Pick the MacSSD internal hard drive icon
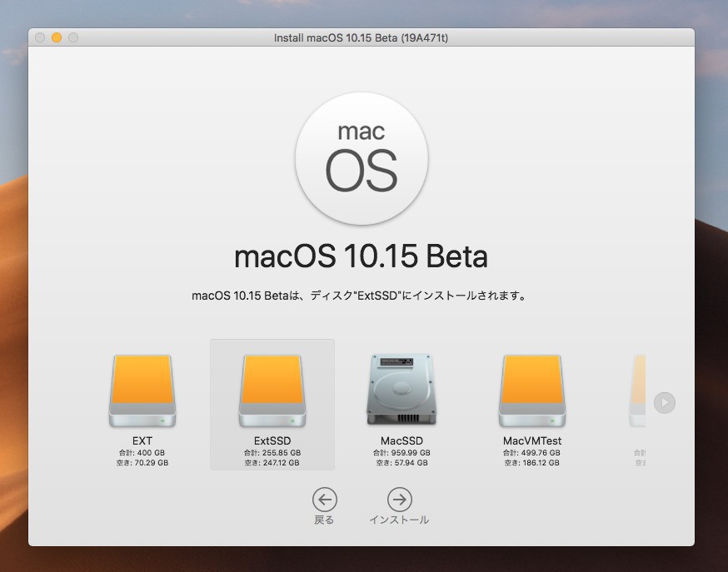 (x=401, y=390)
